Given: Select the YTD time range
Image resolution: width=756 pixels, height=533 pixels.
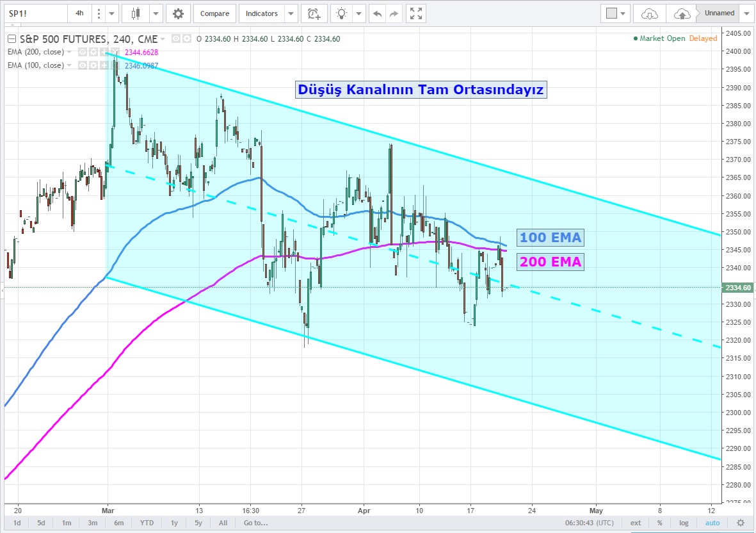Looking at the screenshot, I should pos(147,523).
